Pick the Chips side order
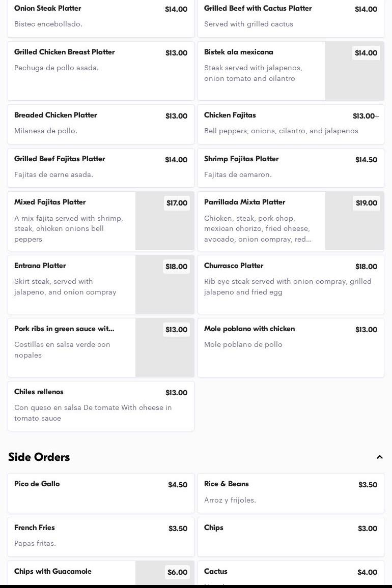Image resolution: width=392 pixels, height=588 pixels. tap(291, 536)
